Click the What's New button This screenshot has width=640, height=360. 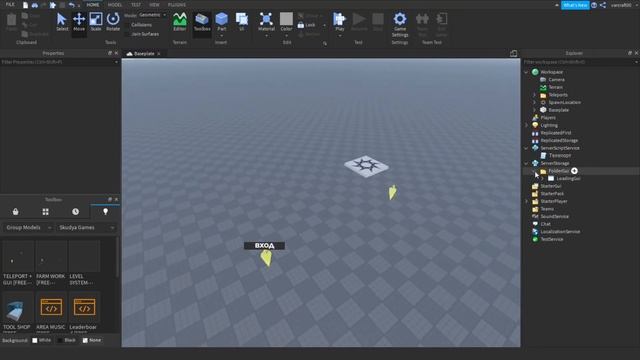[575, 5]
